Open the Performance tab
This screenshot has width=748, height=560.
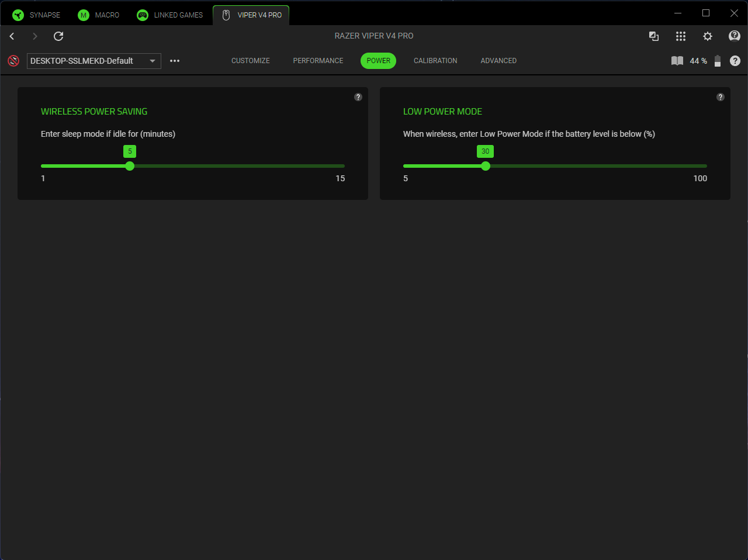click(x=318, y=61)
